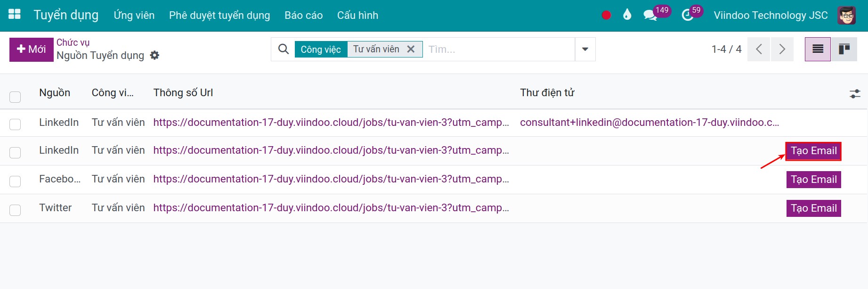Click the Nguồn Tuyển dụng breadcrumb title
The height and width of the screenshot is (289, 868).
(100, 56)
